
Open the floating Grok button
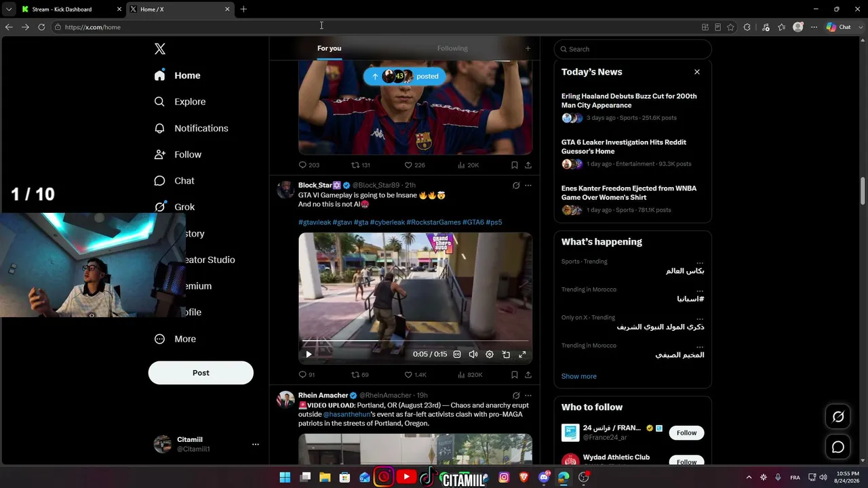[x=838, y=417]
